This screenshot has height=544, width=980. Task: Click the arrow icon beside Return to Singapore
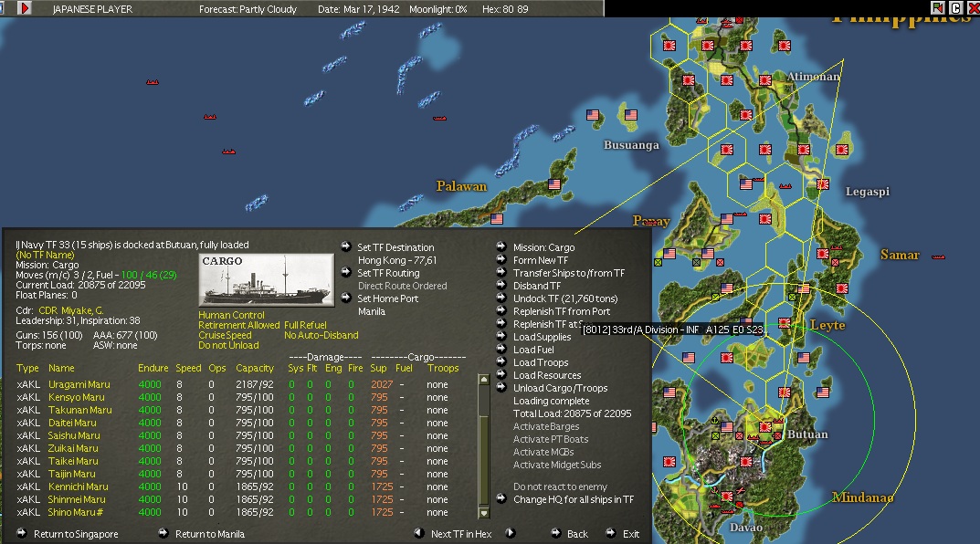coord(22,533)
